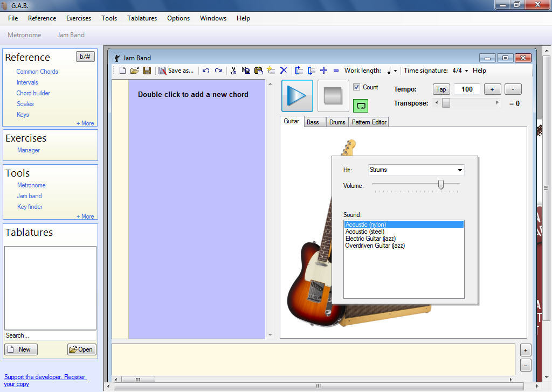This screenshot has width=552, height=392.
Task: Redo the last action
Action: [x=218, y=71]
